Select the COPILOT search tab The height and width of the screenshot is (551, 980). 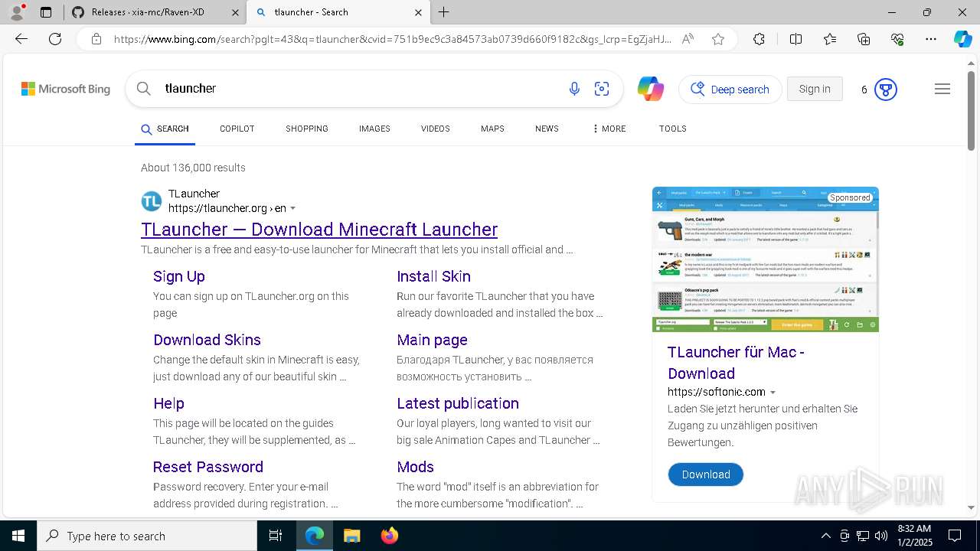coord(237,129)
